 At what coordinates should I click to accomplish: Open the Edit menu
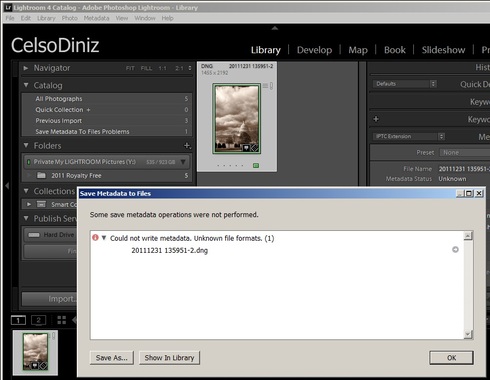25,18
